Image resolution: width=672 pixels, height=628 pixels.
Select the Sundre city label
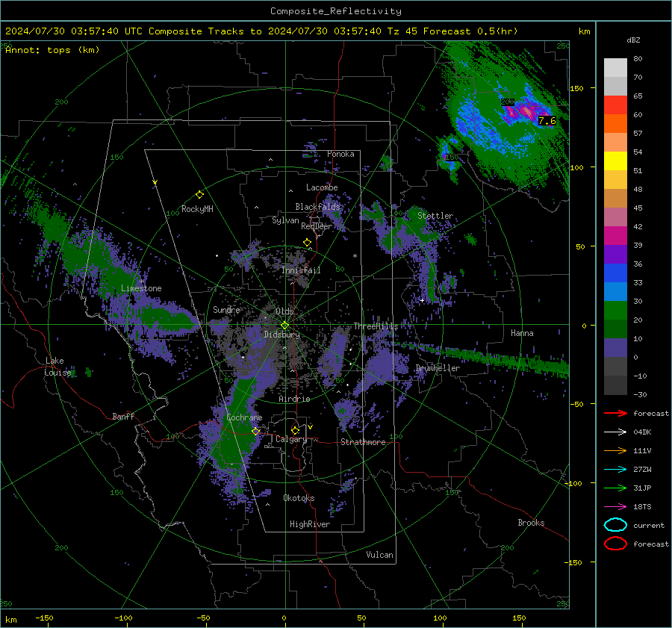(226, 309)
